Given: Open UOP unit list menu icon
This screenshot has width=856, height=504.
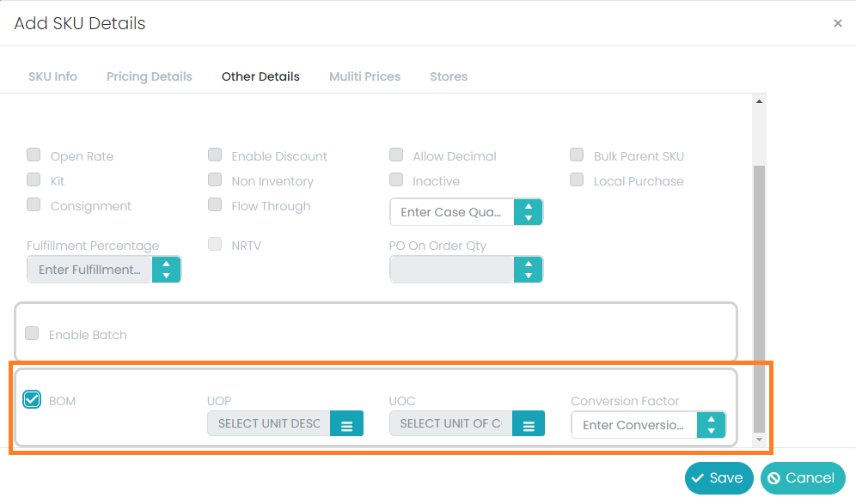Looking at the screenshot, I should point(346,424).
